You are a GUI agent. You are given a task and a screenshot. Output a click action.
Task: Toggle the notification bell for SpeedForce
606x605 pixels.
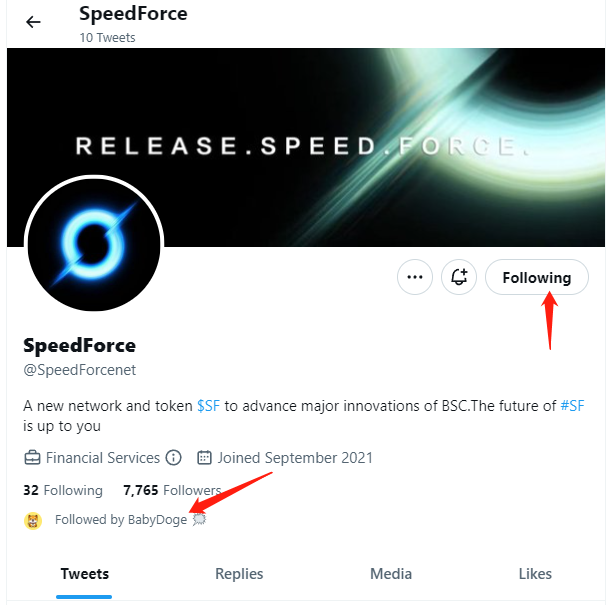459,277
